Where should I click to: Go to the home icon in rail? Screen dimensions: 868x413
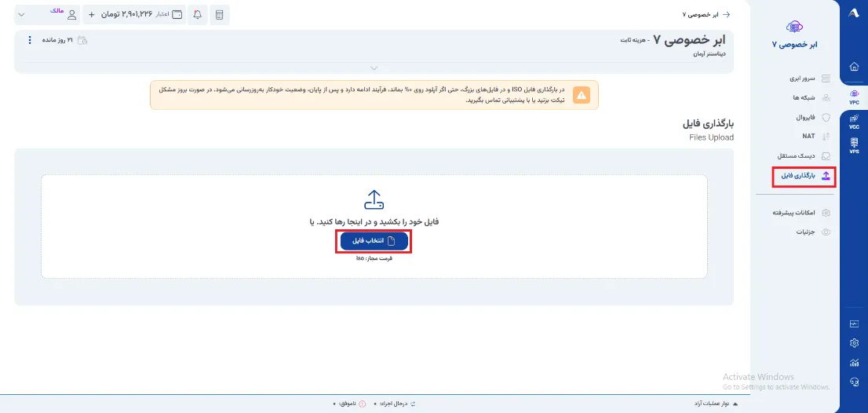(854, 67)
